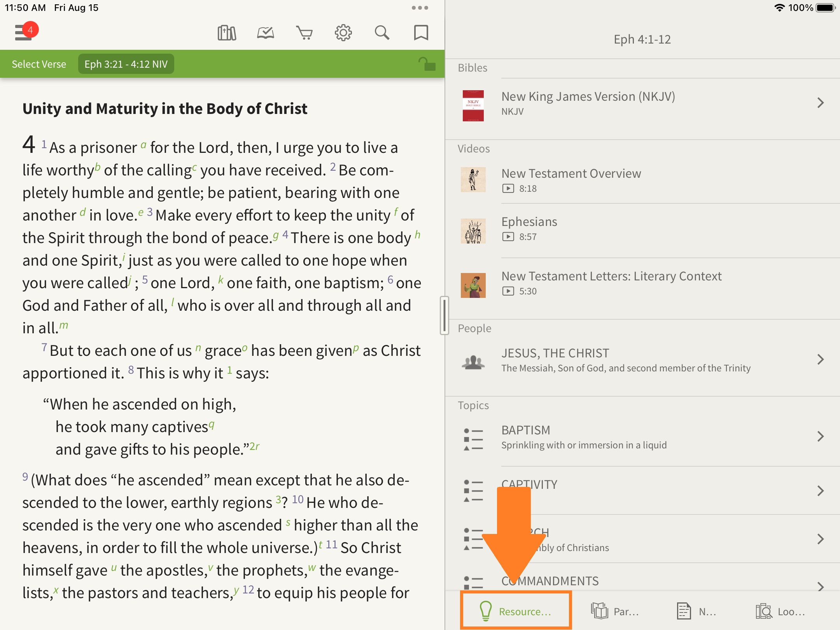
Task: Open the Library books icon
Action: coord(227,33)
